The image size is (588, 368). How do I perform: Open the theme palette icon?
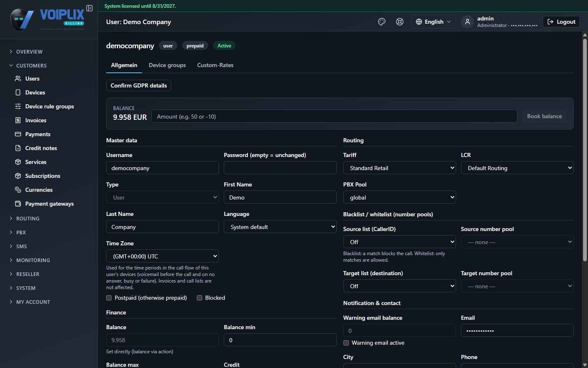(x=382, y=22)
